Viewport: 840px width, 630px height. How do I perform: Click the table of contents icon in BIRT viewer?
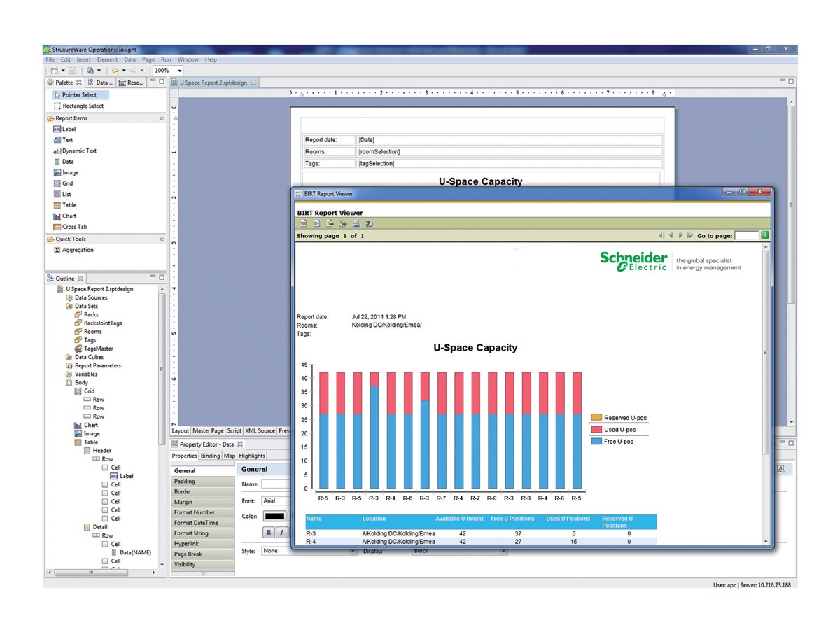(x=303, y=223)
